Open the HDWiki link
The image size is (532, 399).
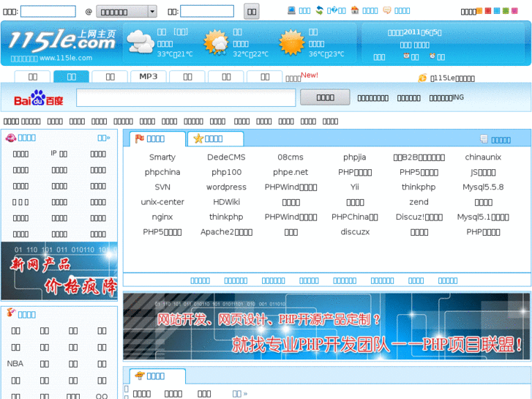(x=226, y=202)
